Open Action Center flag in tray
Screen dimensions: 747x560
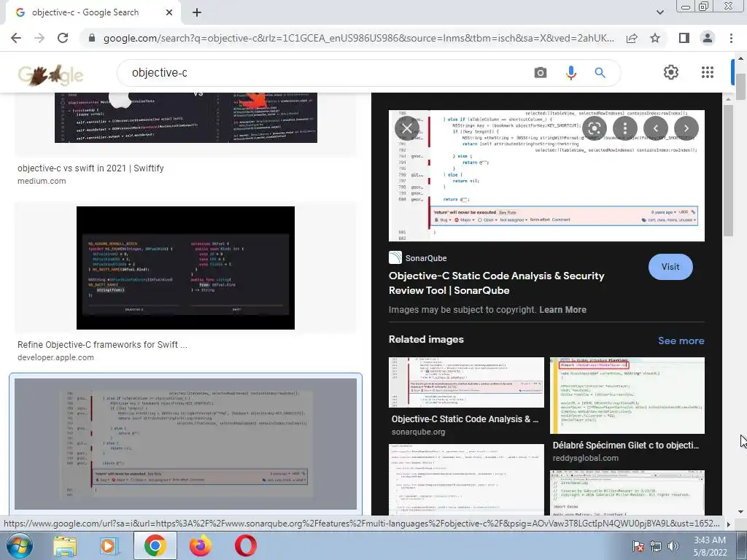638,546
